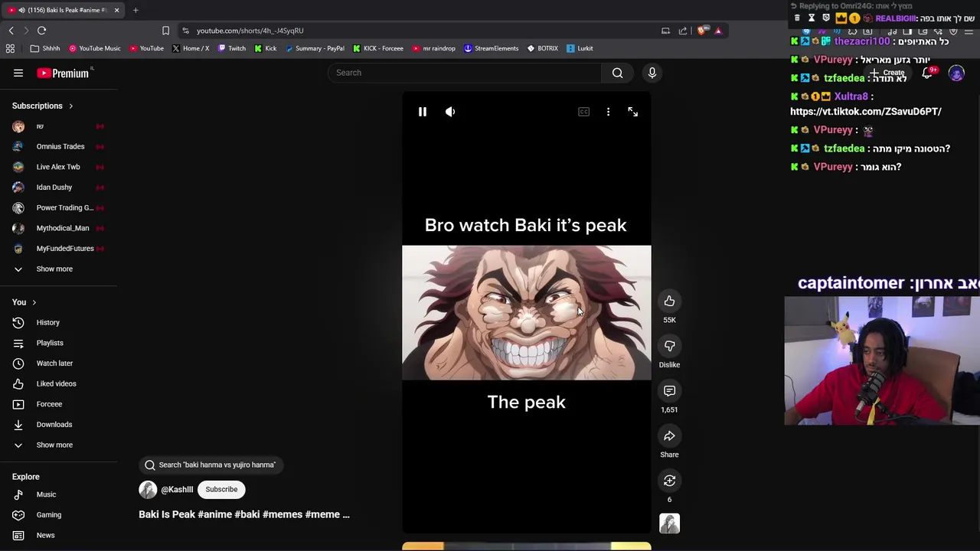Enter fullscreen on the Short player
Viewport: 980px width, 551px height.
[632, 112]
